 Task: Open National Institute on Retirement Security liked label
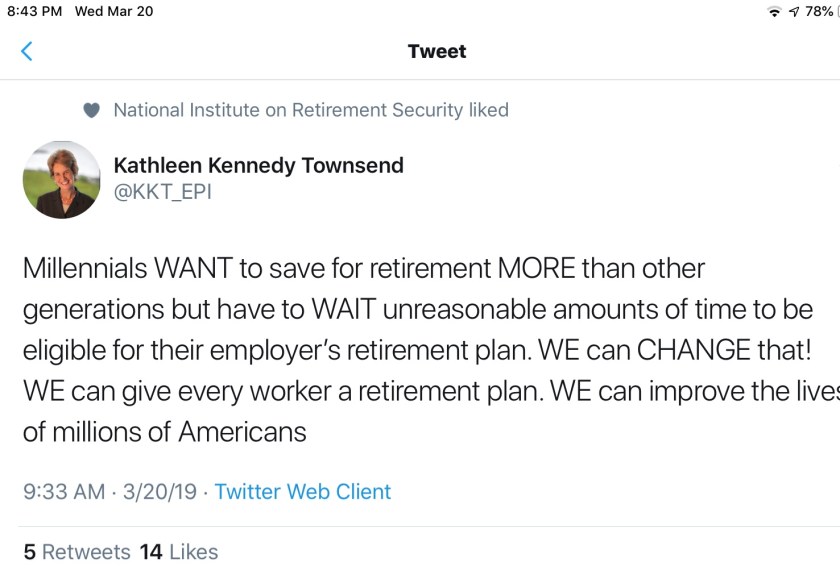point(311,110)
